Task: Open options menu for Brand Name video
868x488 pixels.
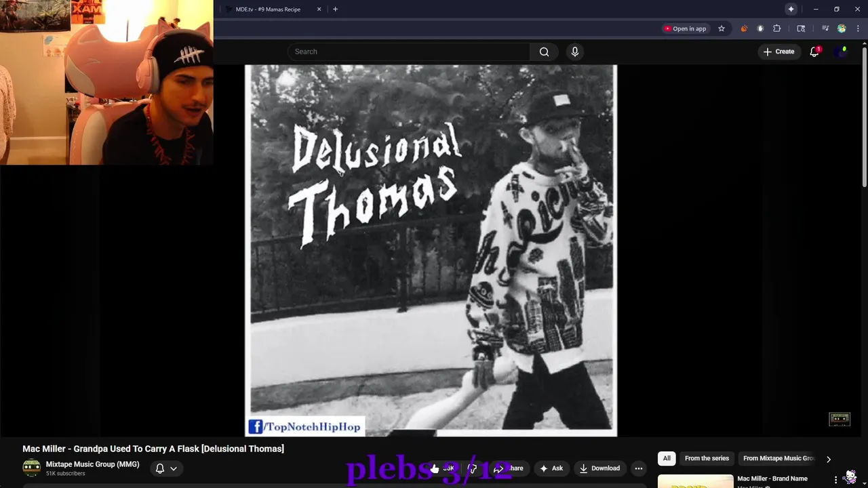Action: pos(835,480)
